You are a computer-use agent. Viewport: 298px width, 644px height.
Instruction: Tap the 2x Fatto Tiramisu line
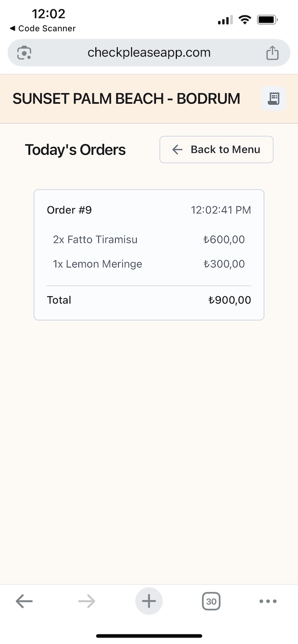point(149,240)
